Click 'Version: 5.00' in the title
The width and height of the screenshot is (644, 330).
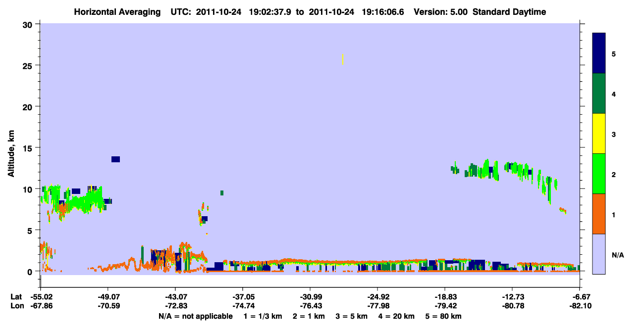click(x=441, y=12)
